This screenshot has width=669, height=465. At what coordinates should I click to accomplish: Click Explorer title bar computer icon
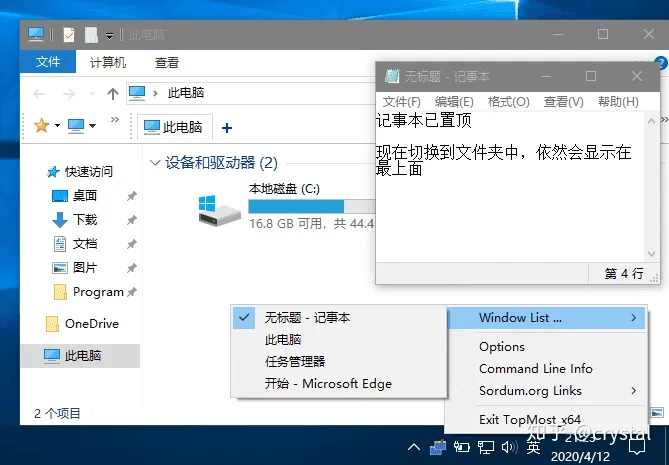36,34
